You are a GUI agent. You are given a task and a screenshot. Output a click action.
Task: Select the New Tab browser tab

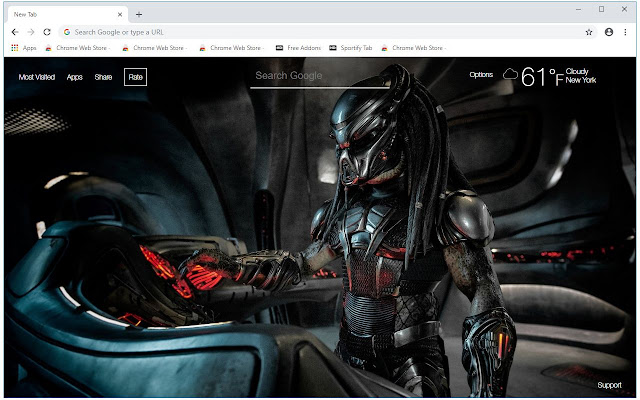click(67, 14)
